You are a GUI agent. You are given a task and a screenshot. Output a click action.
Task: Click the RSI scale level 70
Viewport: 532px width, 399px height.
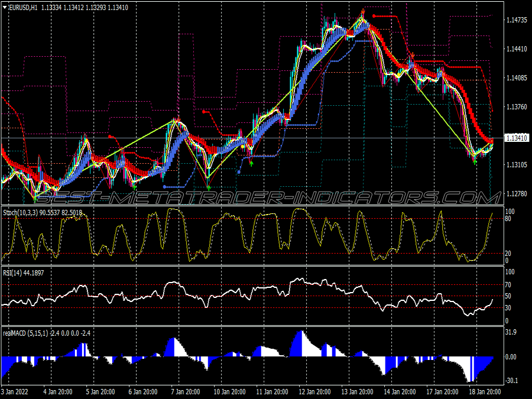(x=508, y=285)
